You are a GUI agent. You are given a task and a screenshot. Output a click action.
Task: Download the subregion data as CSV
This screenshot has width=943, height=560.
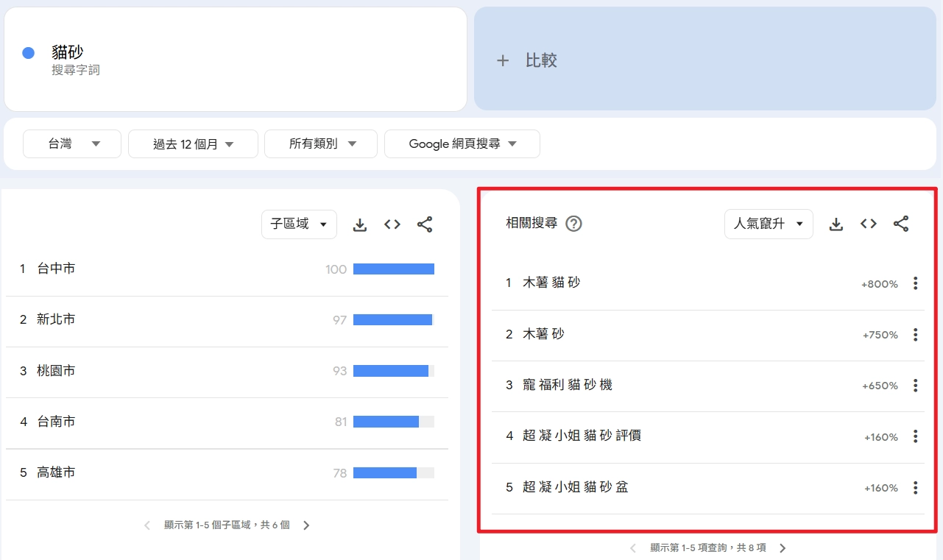(359, 224)
